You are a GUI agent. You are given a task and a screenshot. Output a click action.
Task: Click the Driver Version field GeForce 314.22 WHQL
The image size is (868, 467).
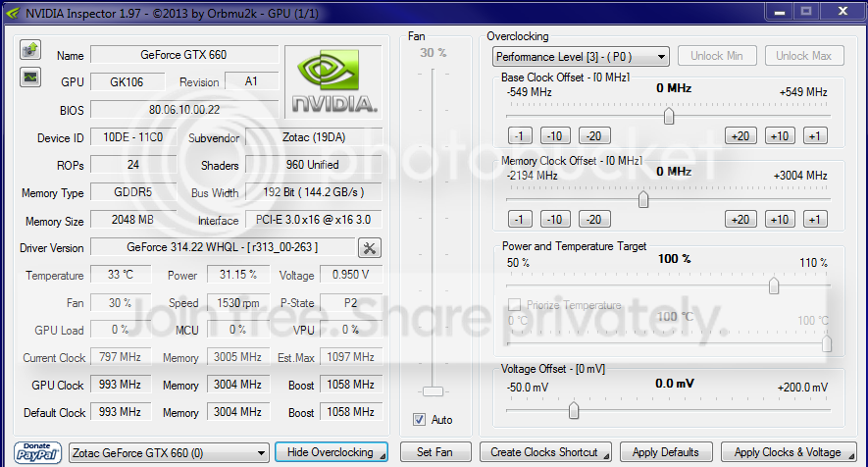point(223,247)
